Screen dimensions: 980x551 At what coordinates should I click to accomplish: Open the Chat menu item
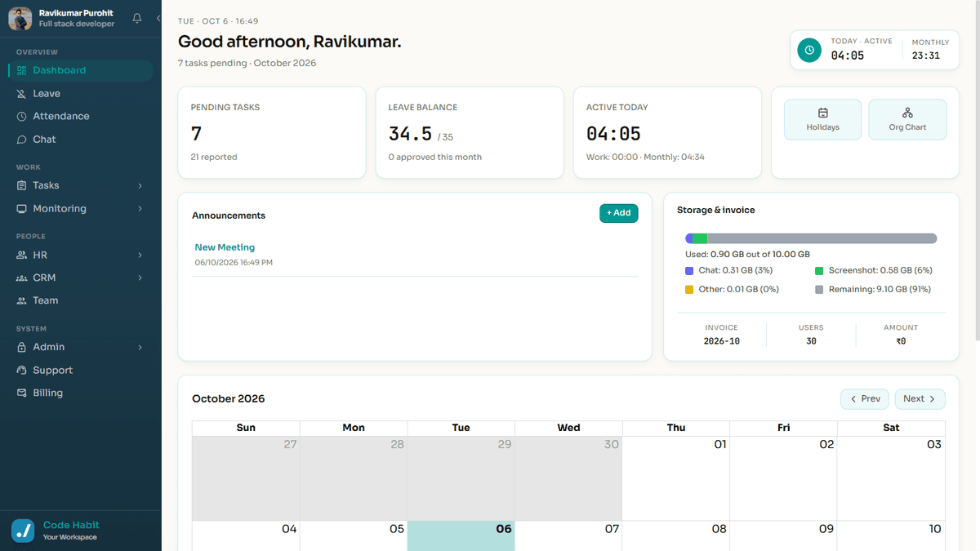[x=80, y=140]
